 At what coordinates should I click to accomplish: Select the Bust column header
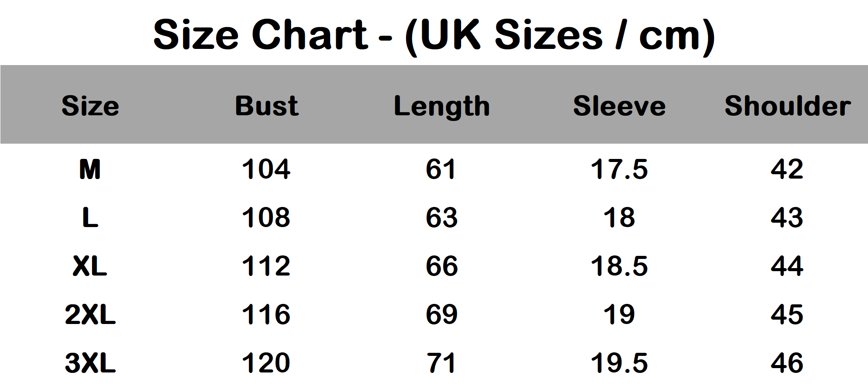[x=267, y=106]
